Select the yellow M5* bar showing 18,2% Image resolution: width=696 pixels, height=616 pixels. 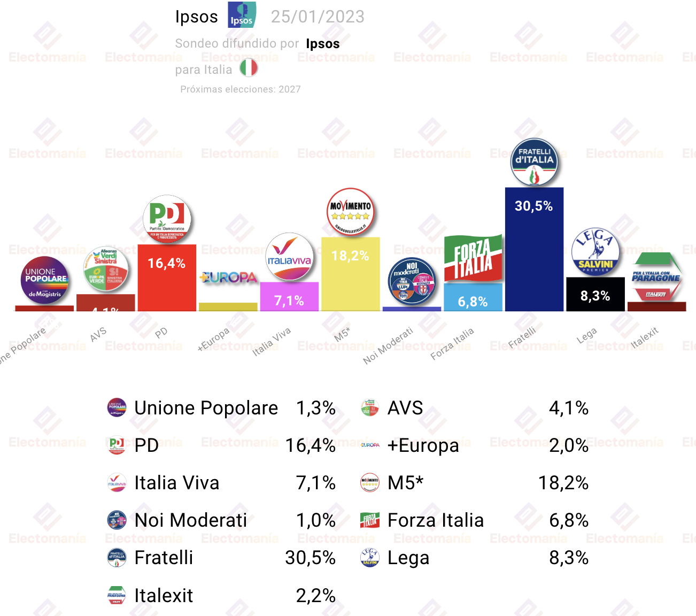tap(351, 274)
